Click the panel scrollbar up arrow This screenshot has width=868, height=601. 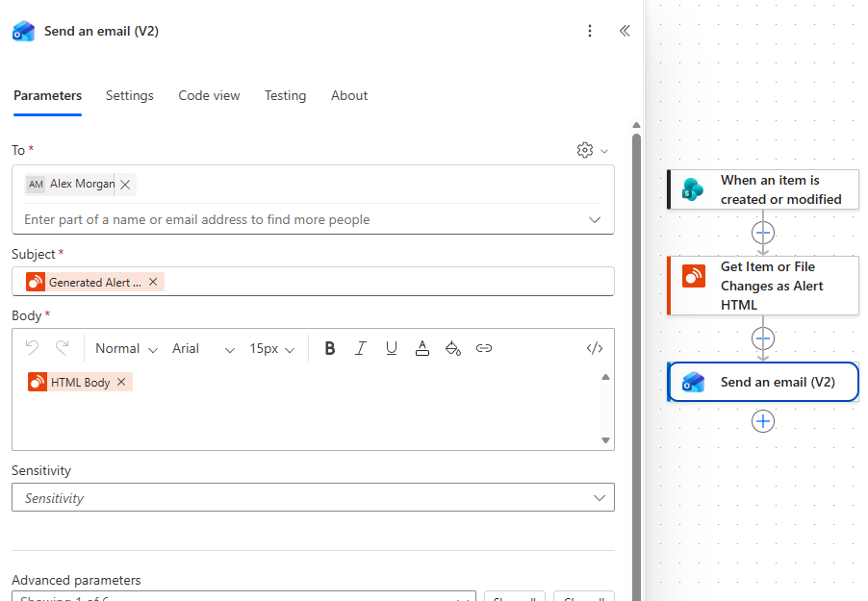637,125
